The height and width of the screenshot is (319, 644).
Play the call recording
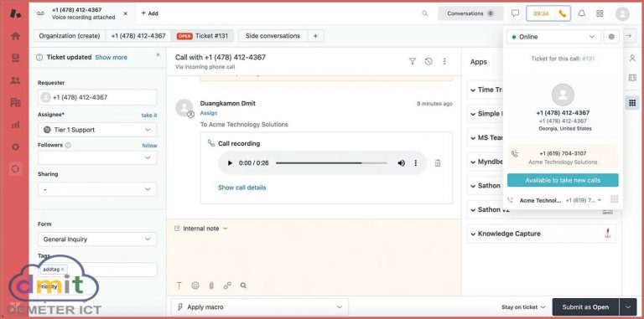[x=230, y=163]
